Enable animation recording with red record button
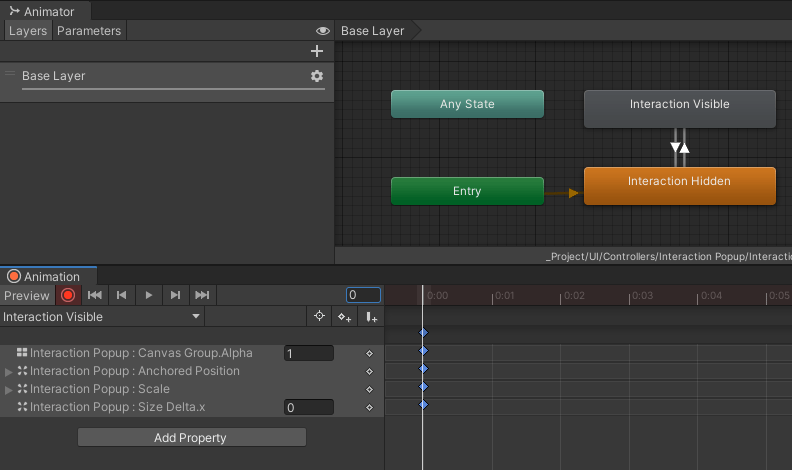The image size is (792, 470). pyautogui.click(x=68, y=295)
